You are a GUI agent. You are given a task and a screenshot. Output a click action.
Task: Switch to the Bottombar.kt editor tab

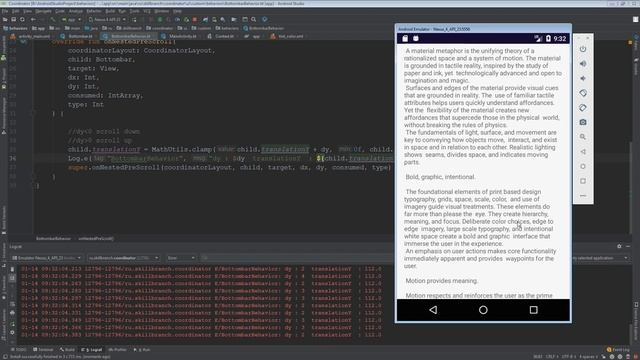tap(78, 36)
